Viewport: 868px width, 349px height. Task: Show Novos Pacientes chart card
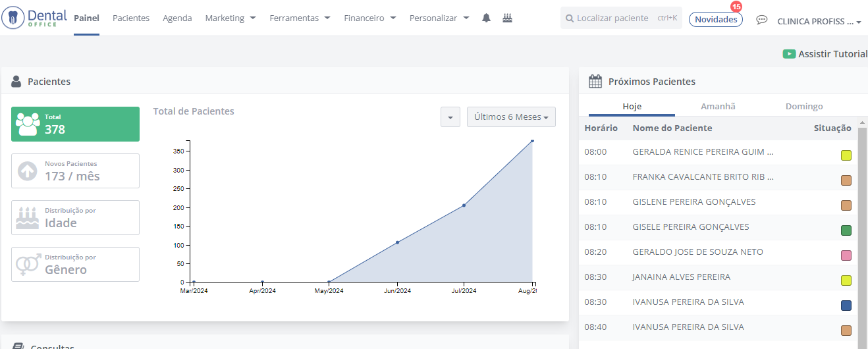click(x=75, y=171)
